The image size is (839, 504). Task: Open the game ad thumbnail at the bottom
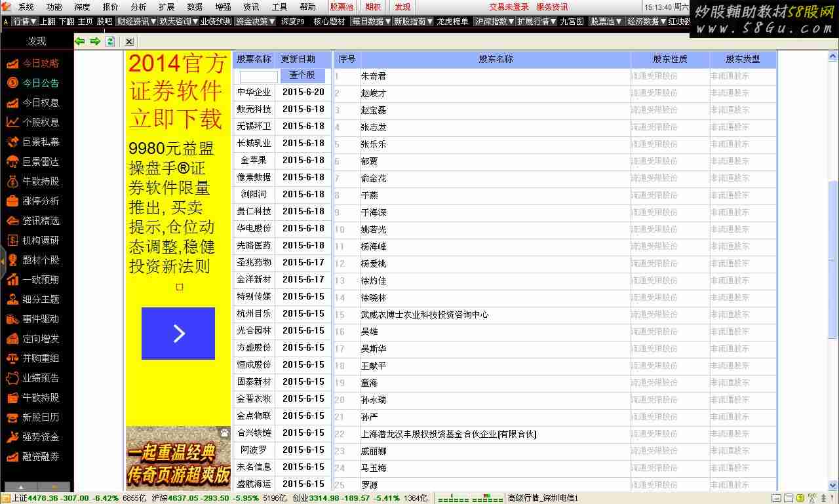click(178, 459)
